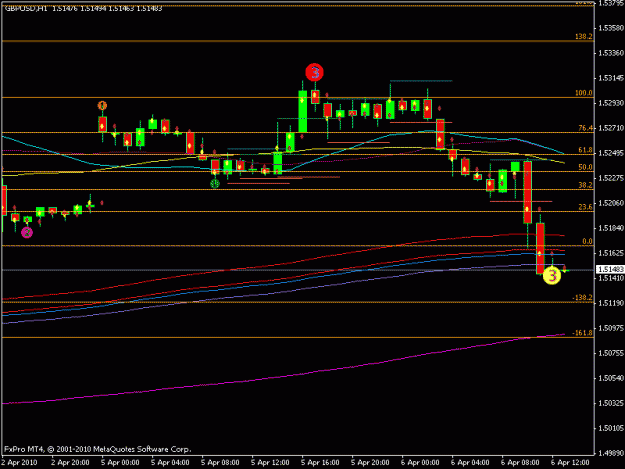Click price scale value 1.49890
The width and height of the screenshot is (625, 469).
(x=611, y=453)
